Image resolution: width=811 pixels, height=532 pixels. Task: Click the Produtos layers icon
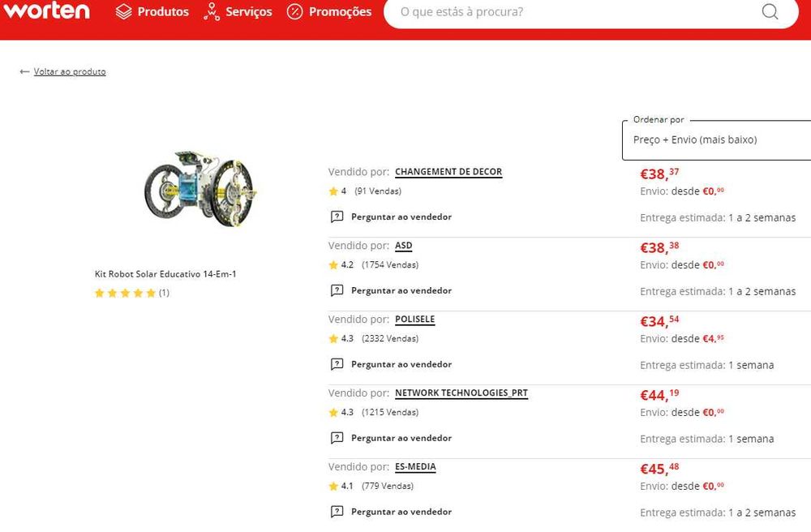pyautogui.click(x=123, y=12)
